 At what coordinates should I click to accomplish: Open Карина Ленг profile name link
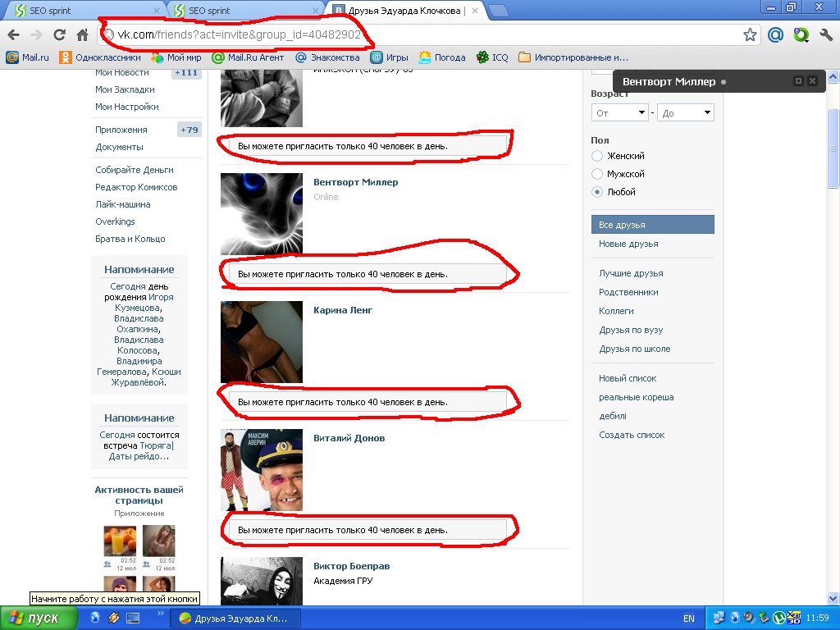point(343,310)
